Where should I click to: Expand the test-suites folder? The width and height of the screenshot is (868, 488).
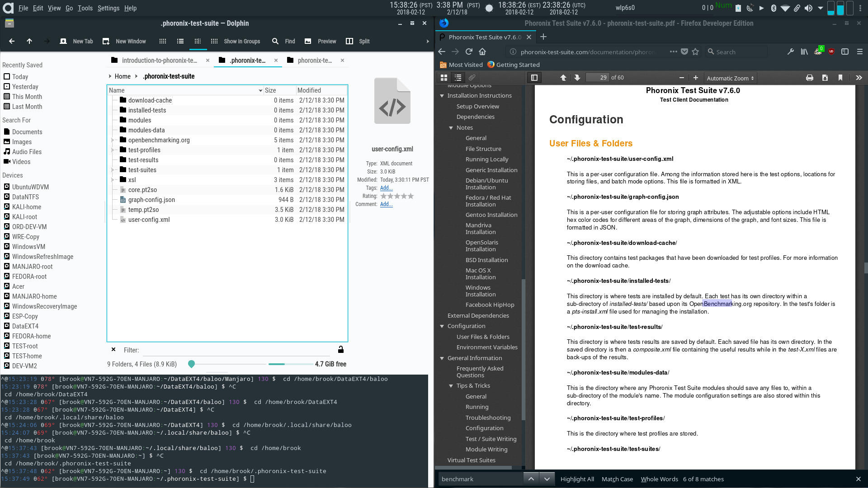(113, 170)
